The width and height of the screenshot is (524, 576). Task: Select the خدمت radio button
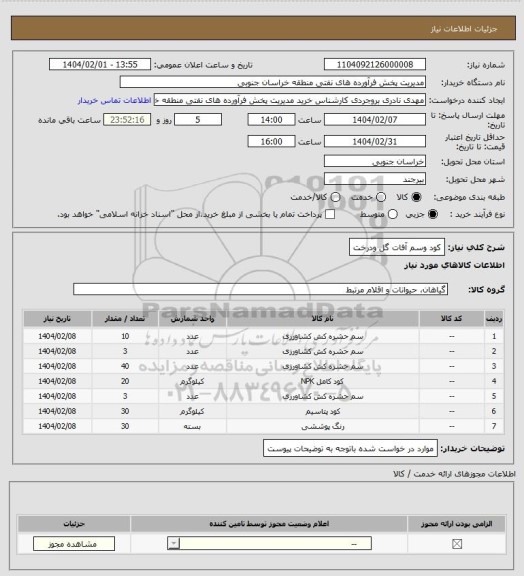pos(381,197)
